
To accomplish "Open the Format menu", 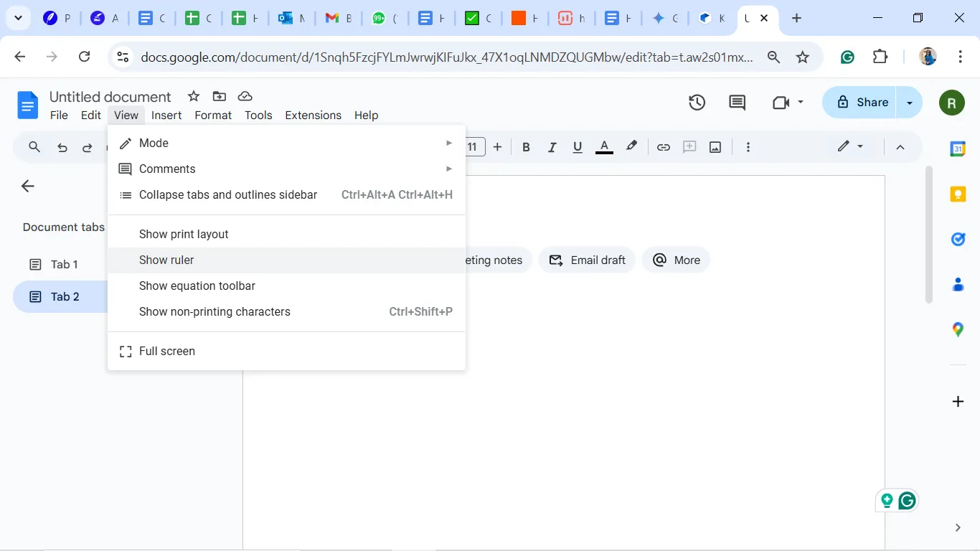I will (213, 116).
